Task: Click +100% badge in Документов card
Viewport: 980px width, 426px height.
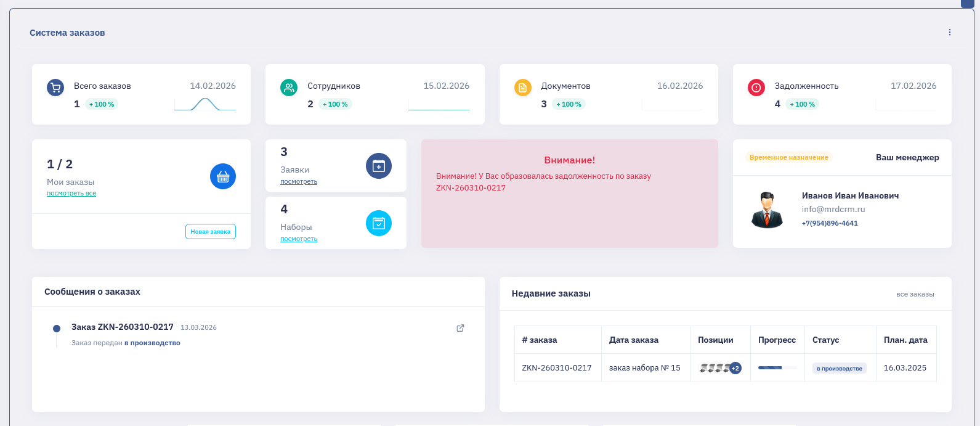Action: (x=569, y=104)
